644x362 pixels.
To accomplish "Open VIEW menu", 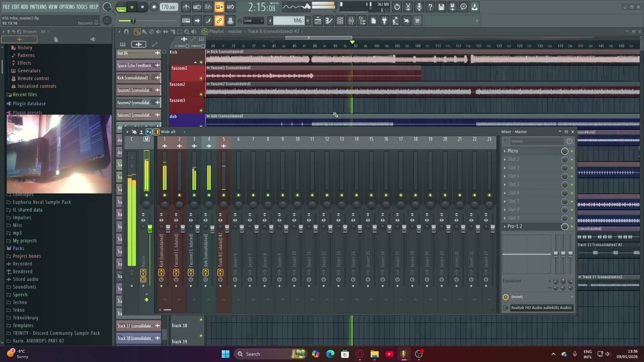I will tap(53, 7).
